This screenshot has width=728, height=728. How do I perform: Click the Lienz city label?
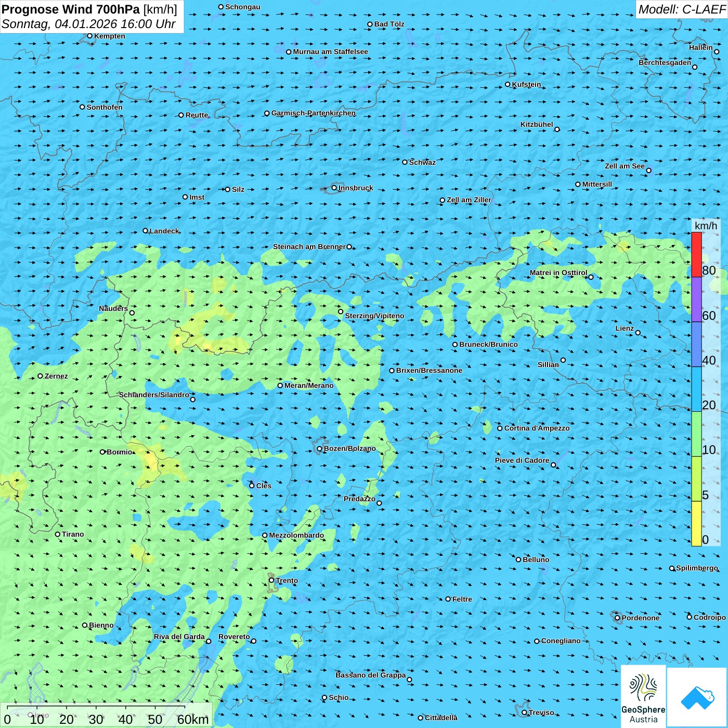pos(625,328)
